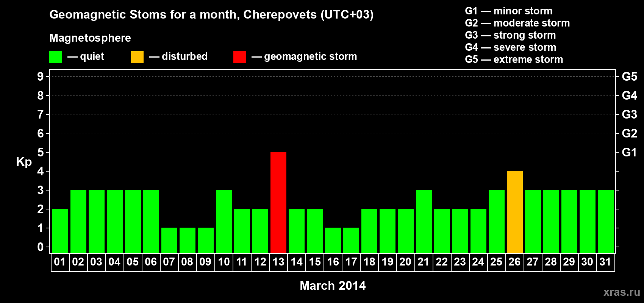
Task: Click the G1 label on right axis
Action: [629, 152]
